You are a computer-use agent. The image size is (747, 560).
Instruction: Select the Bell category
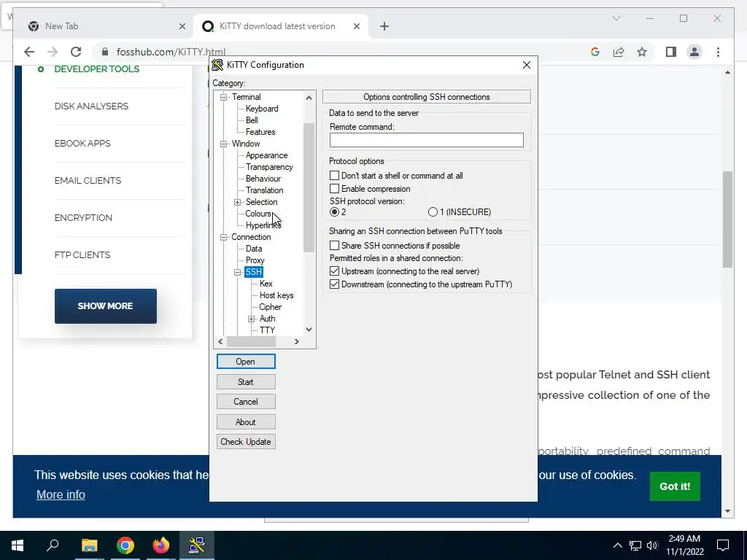point(252,120)
